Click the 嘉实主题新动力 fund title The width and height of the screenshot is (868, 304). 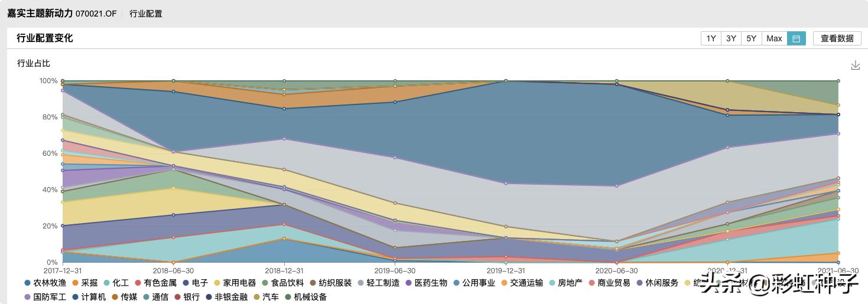click(40, 14)
